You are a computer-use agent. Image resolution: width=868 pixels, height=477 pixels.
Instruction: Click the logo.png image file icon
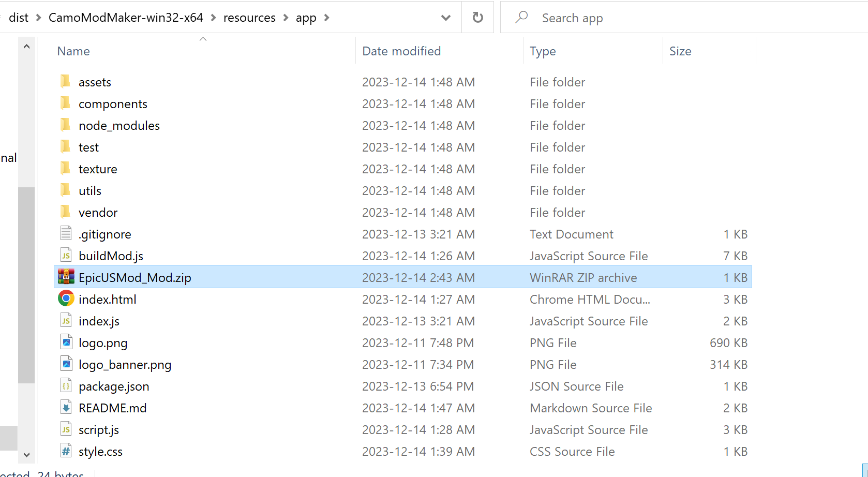click(x=66, y=342)
